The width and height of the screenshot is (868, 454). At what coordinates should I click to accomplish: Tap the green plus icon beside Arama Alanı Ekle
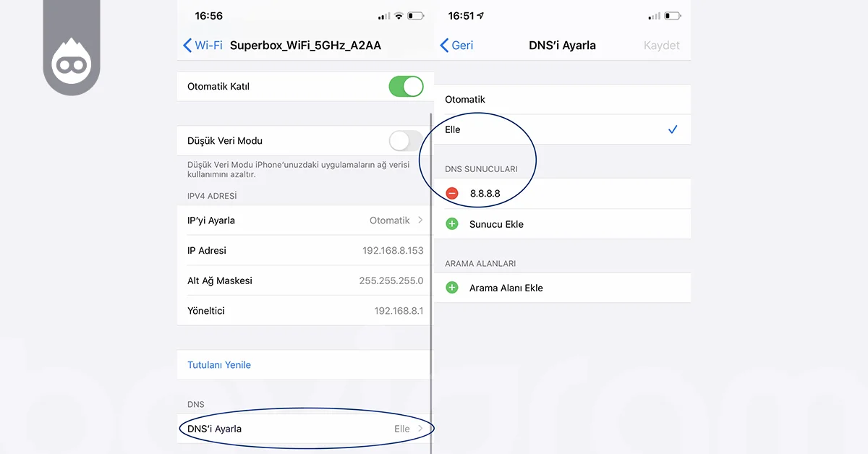click(451, 287)
